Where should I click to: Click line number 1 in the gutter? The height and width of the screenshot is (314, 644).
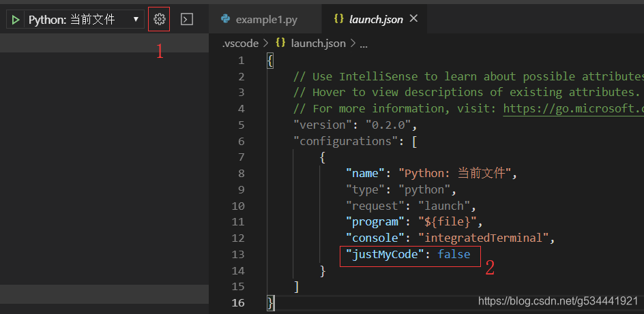[x=241, y=61]
